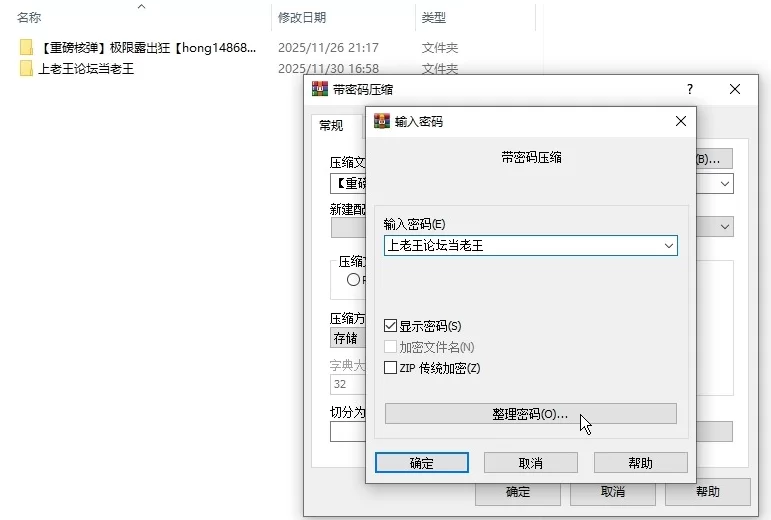Click the folder icon of 上老王论坛当老王
The height and width of the screenshot is (520, 771).
(26, 69)
